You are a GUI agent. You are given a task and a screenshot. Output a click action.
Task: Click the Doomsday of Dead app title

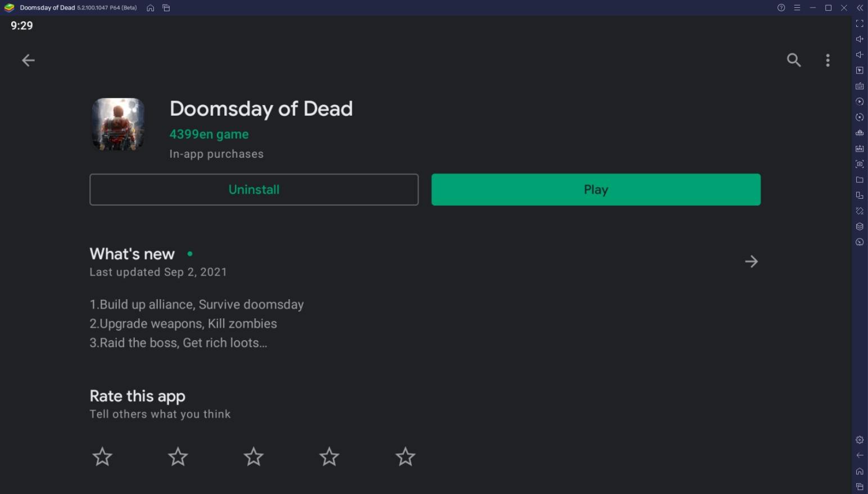[x=261, y=109]
